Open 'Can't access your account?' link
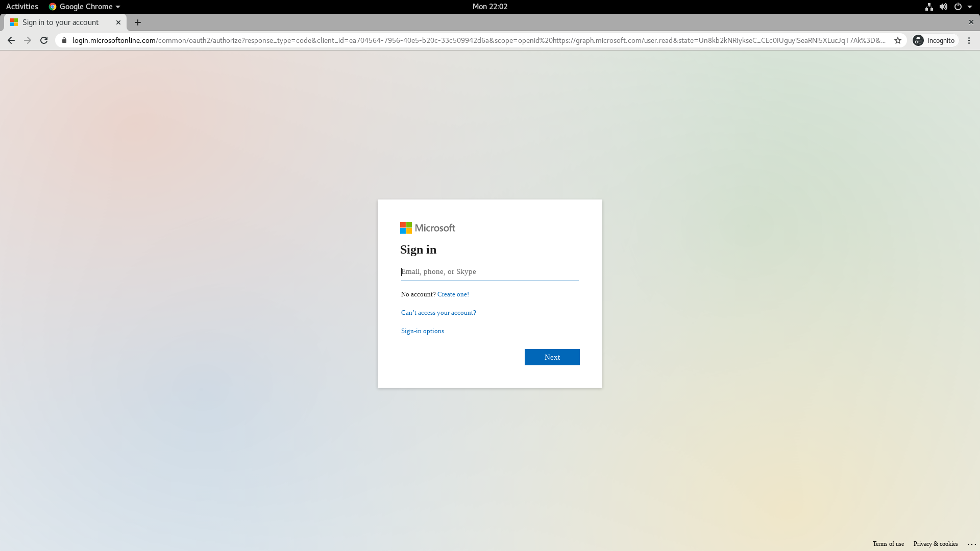Image resolution: width=980 pixels, height=551 pixels. [438, 313]
